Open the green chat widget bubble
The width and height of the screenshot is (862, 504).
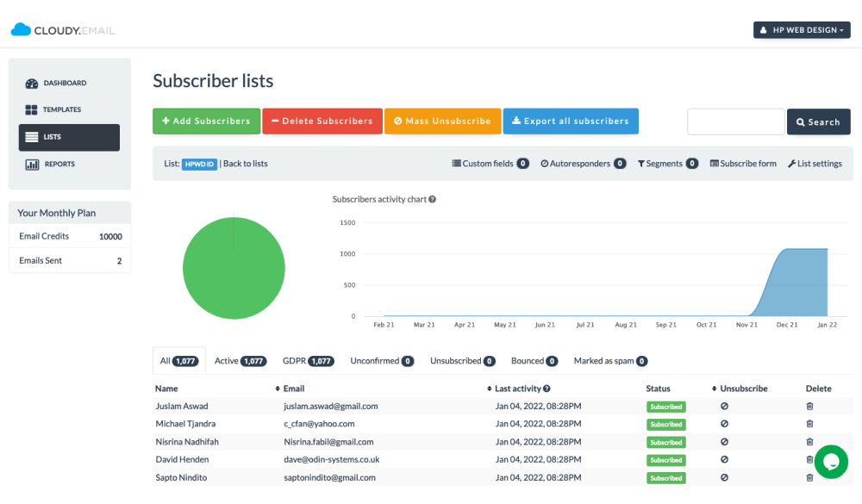pos(831,462)
